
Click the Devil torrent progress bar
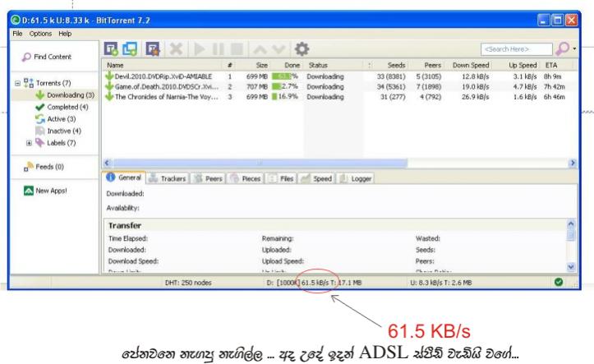tap(285, 76)
